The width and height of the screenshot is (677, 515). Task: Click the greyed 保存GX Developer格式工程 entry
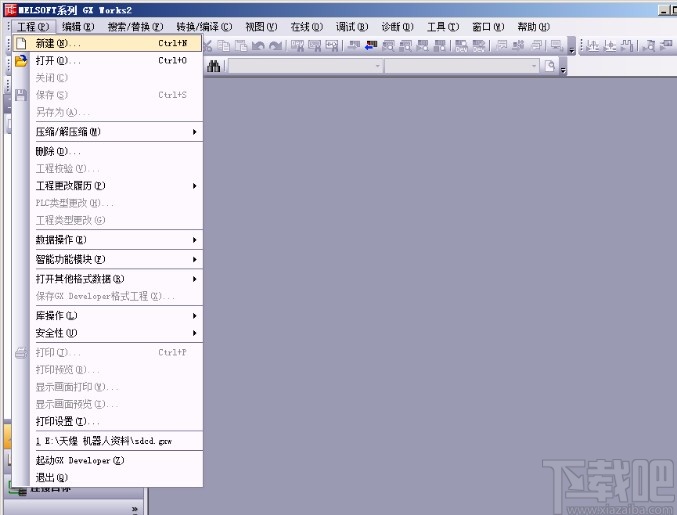coord(116,296)
